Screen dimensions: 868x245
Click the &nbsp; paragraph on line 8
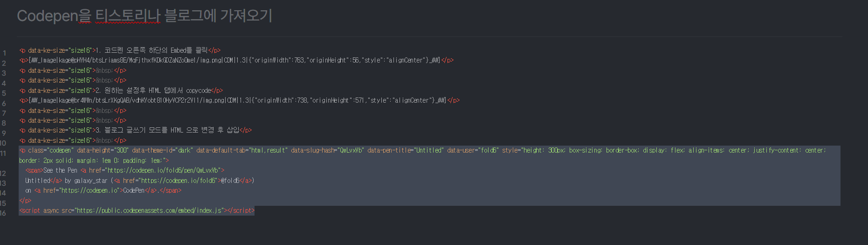(x=73, y=120)
